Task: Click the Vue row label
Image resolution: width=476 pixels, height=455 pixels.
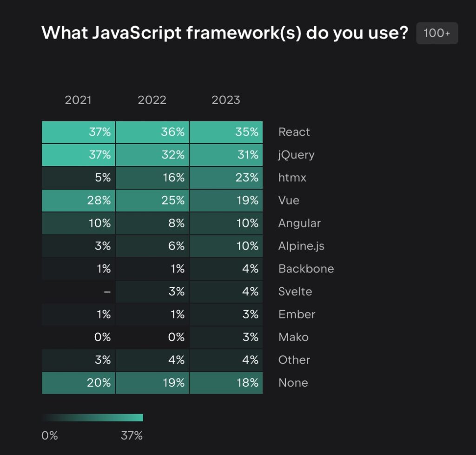Action: pos(289,200)
